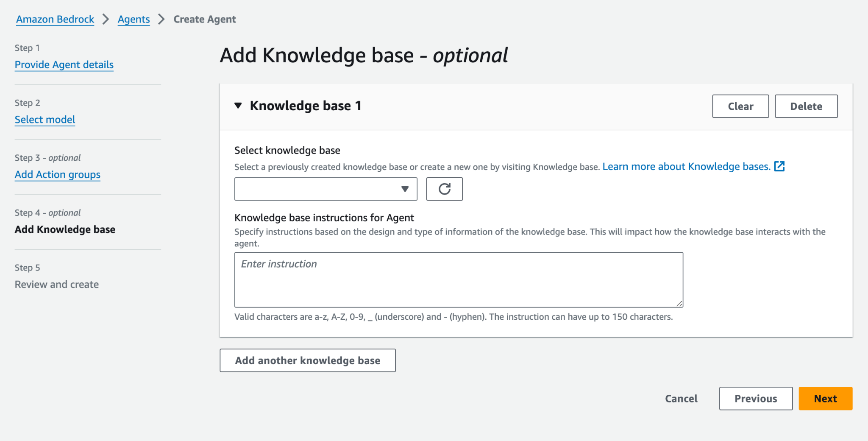The height and width of the screenshot is (441, 868).
Task: Click the Enter instruction text area
Action: pyautogui.click(x=458, y=280)
